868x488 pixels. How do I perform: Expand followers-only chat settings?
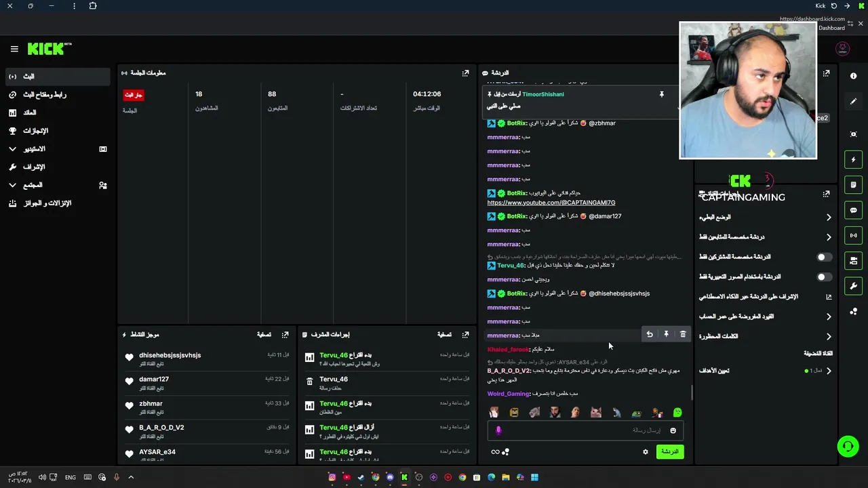(x=765, y=237)
